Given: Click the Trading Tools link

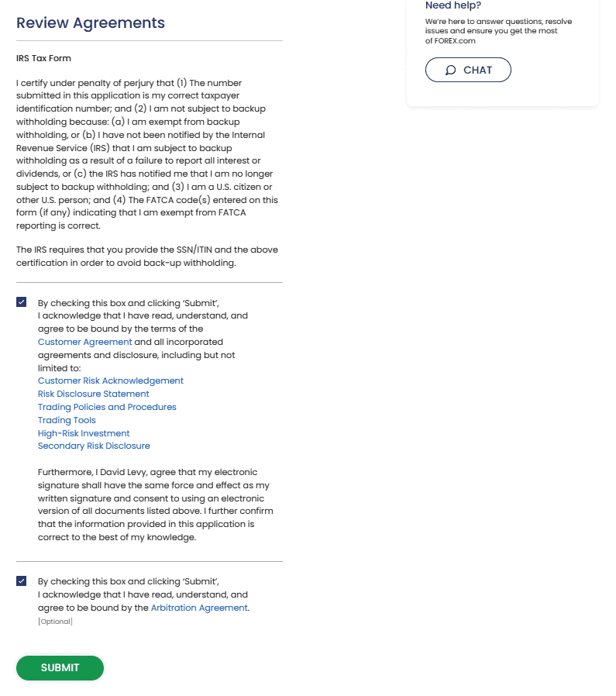Looking at the screenshot, I should click(67, 420).
